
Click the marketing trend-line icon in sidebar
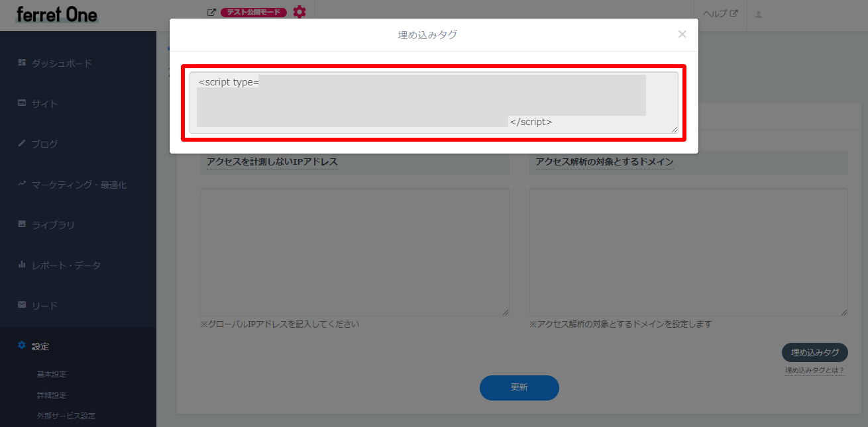point(22,184)
